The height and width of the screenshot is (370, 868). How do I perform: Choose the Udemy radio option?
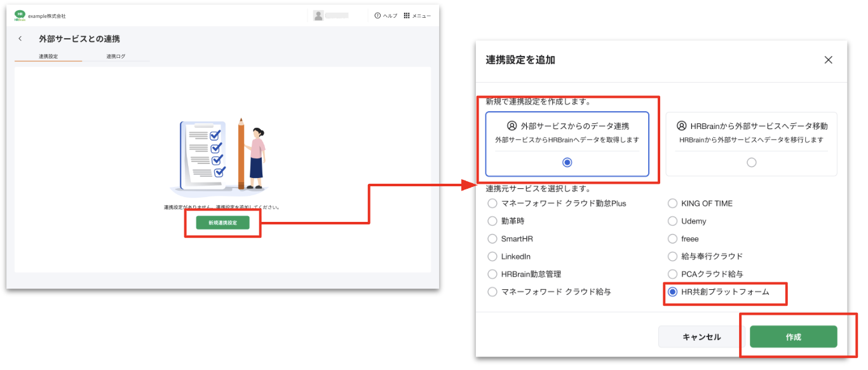click(x=672, y=221)
